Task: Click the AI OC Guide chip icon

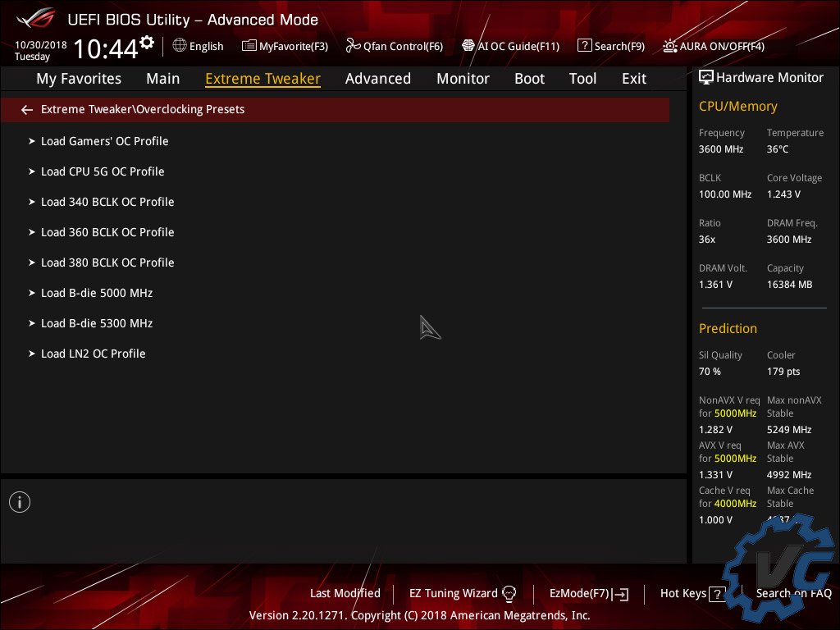Action: click(468, 46)
